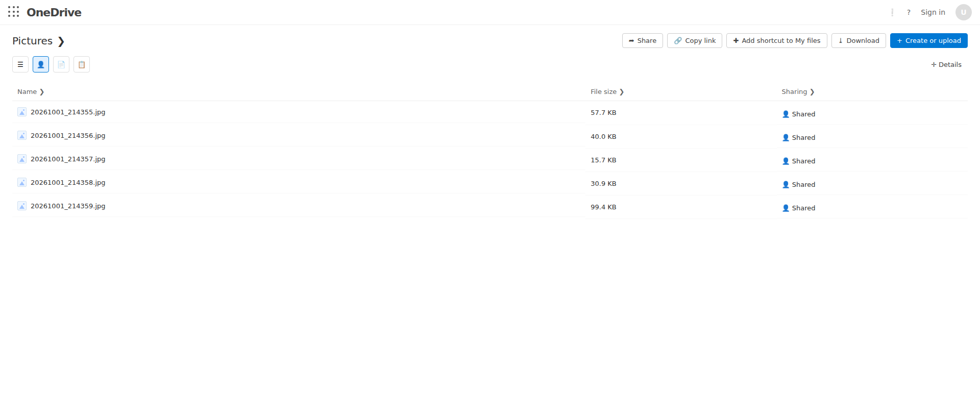Click the 30.9 KB file size cell
The height and width of the screenshot is (412, 980).
603,183
